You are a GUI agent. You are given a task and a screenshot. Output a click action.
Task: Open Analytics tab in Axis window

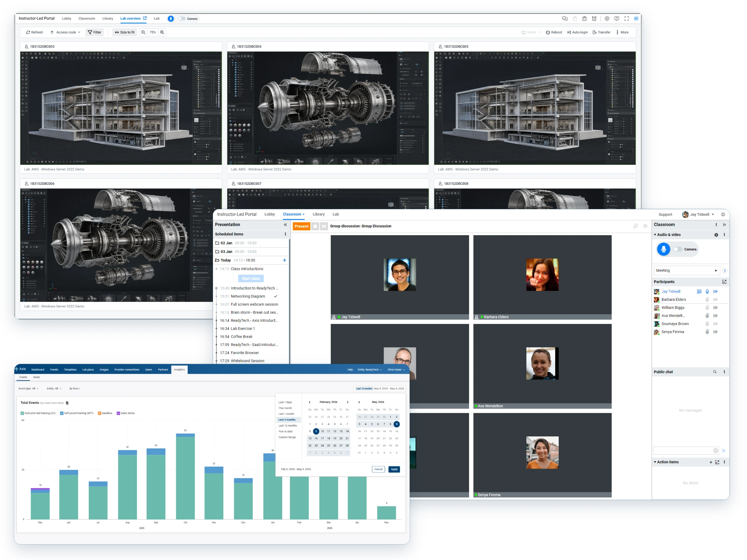(x=179, y=370)
